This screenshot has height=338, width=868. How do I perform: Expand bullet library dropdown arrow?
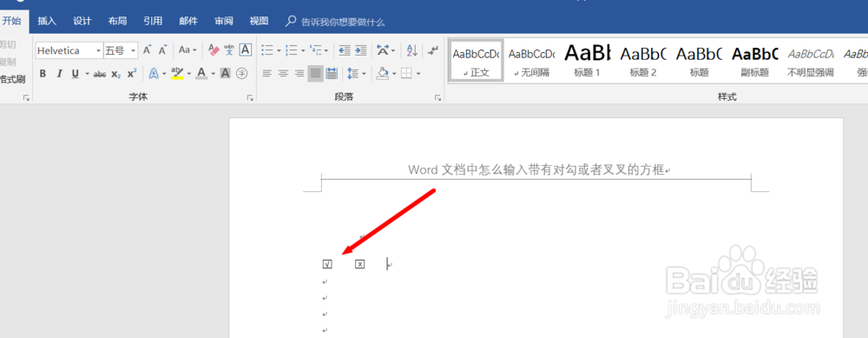(279, 51)
